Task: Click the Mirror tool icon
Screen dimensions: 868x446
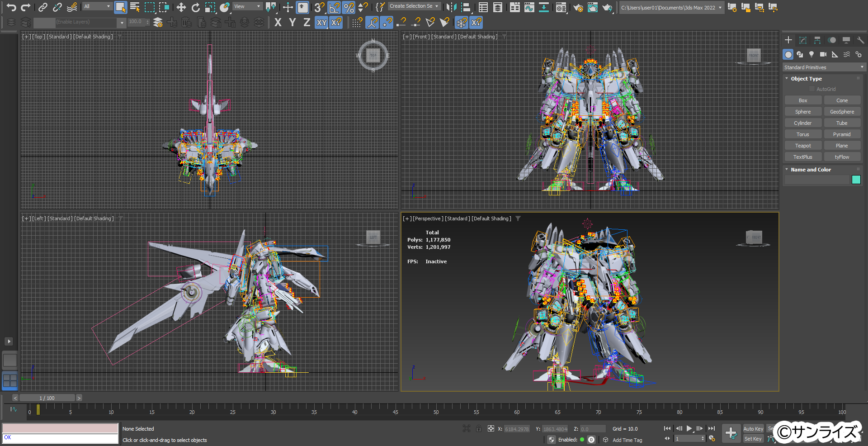Action: point(451,7)
